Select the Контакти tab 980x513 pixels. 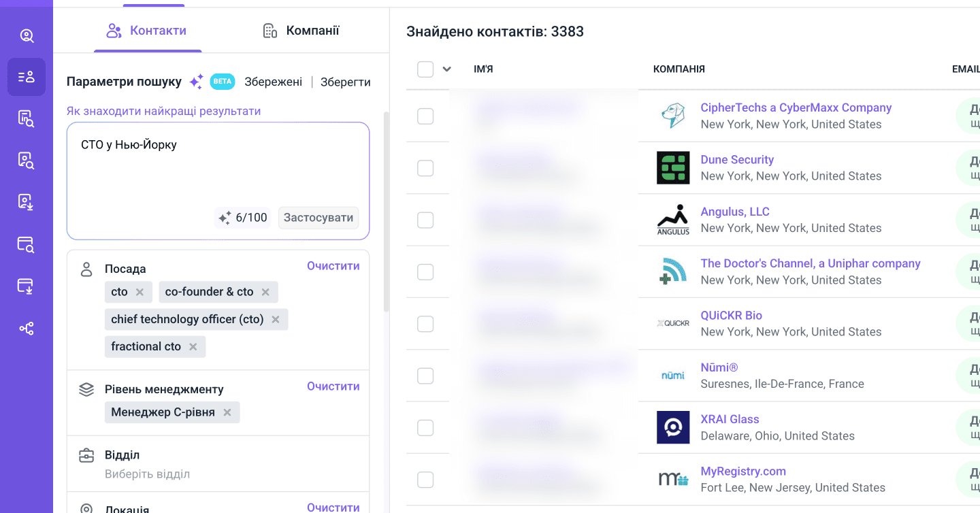[147, 31]
